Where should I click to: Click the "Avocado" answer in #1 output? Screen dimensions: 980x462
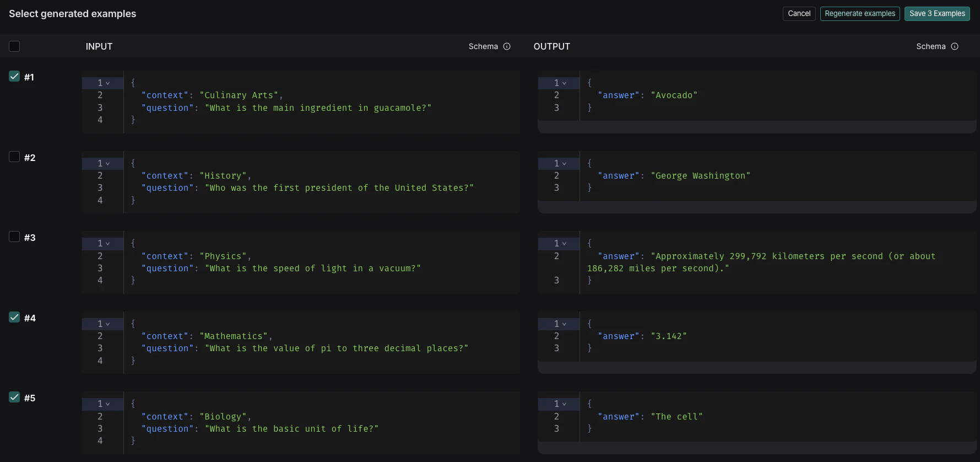pos(674,95)
